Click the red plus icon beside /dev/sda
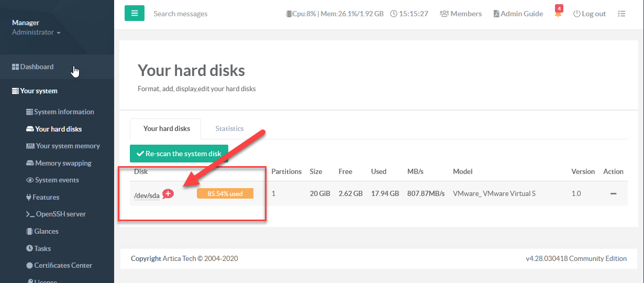 (168, 194)
